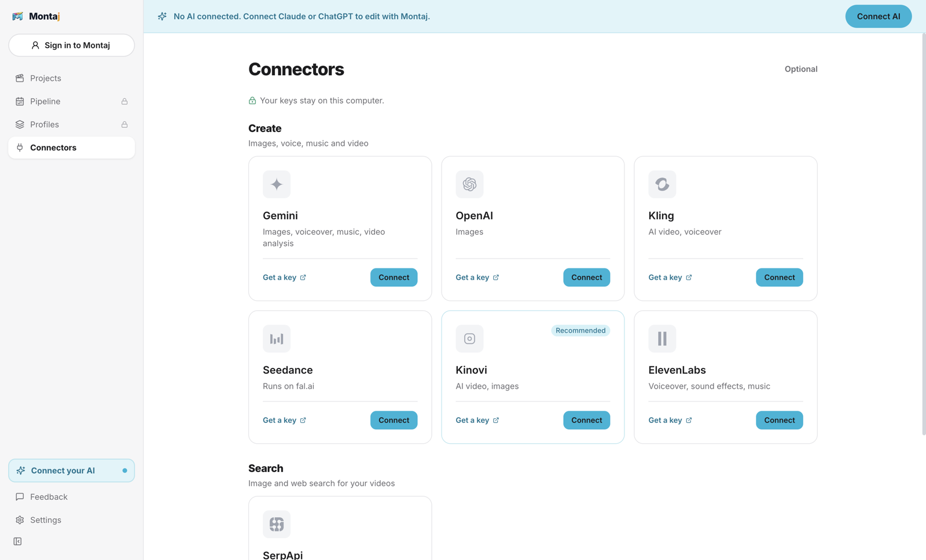Open Get a key link for Seedance
Screen dimensions: 926x560
click(x=285, y=421)
